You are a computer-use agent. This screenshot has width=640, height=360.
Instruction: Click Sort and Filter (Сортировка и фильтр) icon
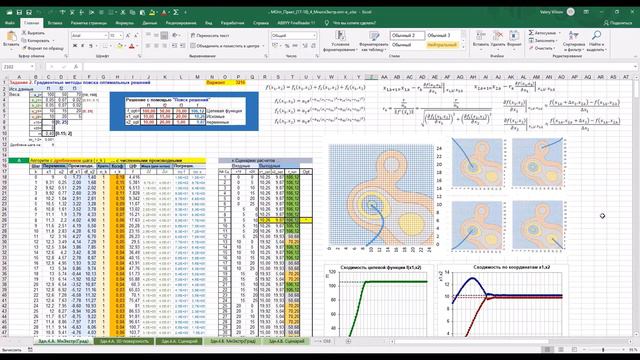tap(573, 36)
